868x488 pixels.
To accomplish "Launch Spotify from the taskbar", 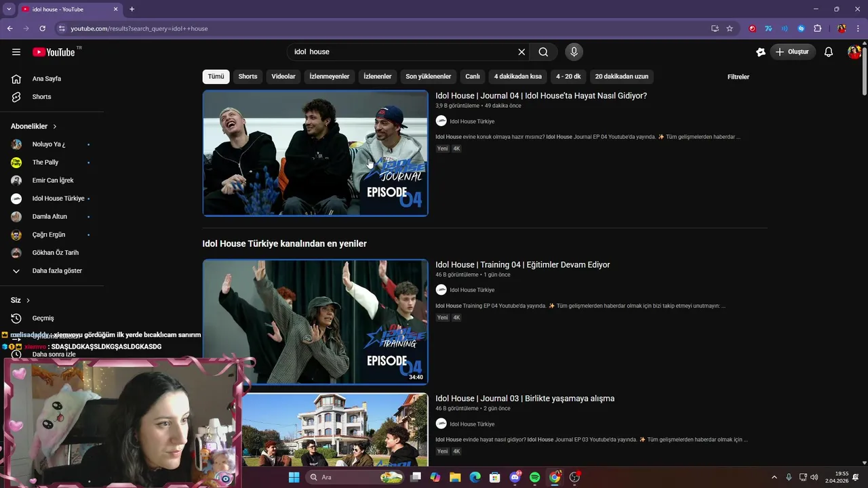I will 534,477.
